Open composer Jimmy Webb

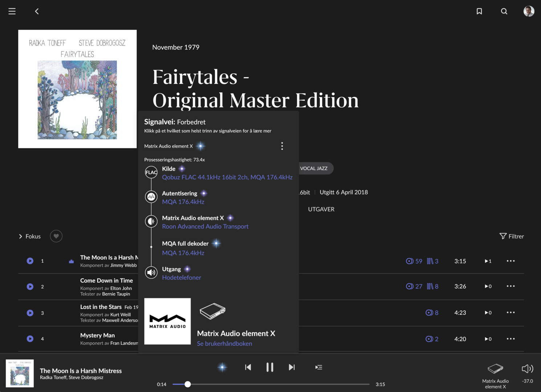(x=124, y=265)
